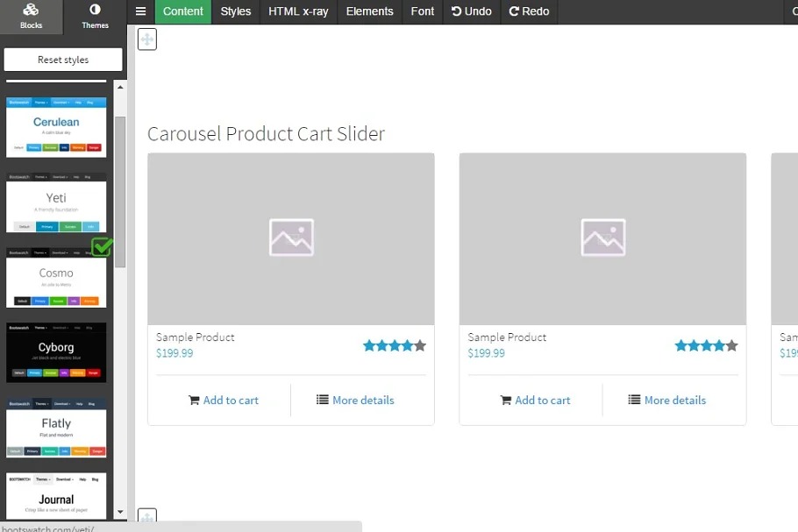Open the Blocks panel
Image resolution: width=798 pixels, height=532 pixels.
pyautogui.click(x=31, y=17)
